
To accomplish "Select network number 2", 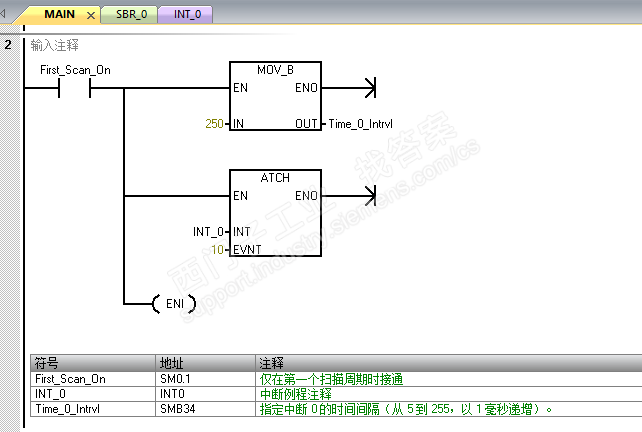I will click(x=8, y=45).
